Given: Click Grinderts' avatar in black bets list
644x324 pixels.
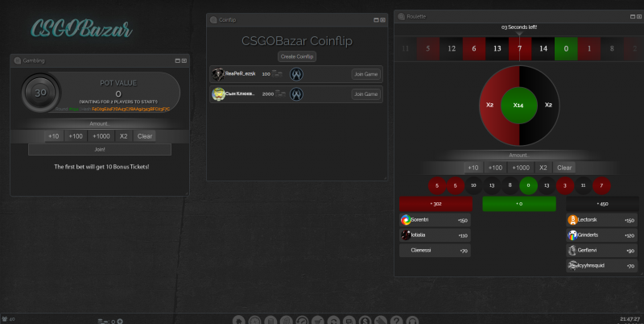Looking at the screenshot, I should pos(572,235).
